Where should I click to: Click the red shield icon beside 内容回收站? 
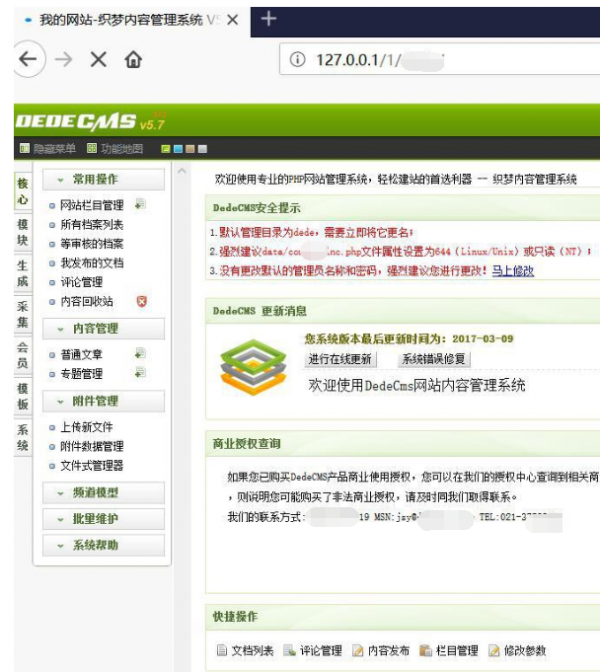pos(141,301)
